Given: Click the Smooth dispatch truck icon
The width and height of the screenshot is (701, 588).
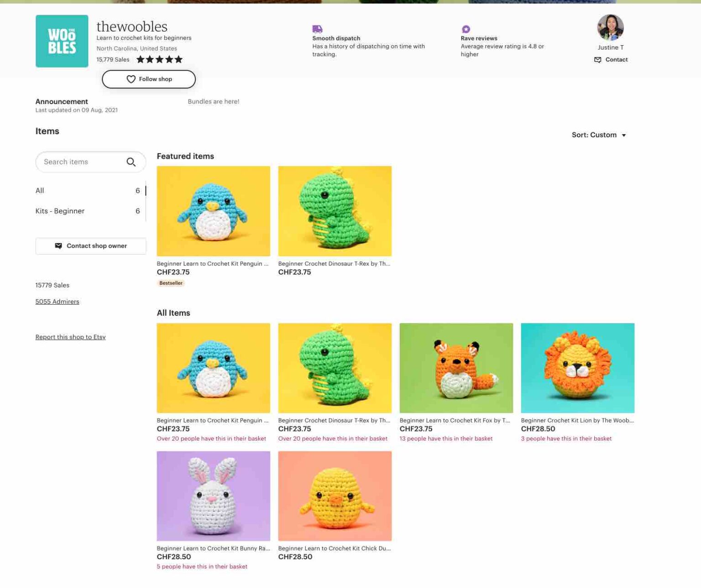Looking at the screenshot, I should pyautogui.click(x=317, y=29).
